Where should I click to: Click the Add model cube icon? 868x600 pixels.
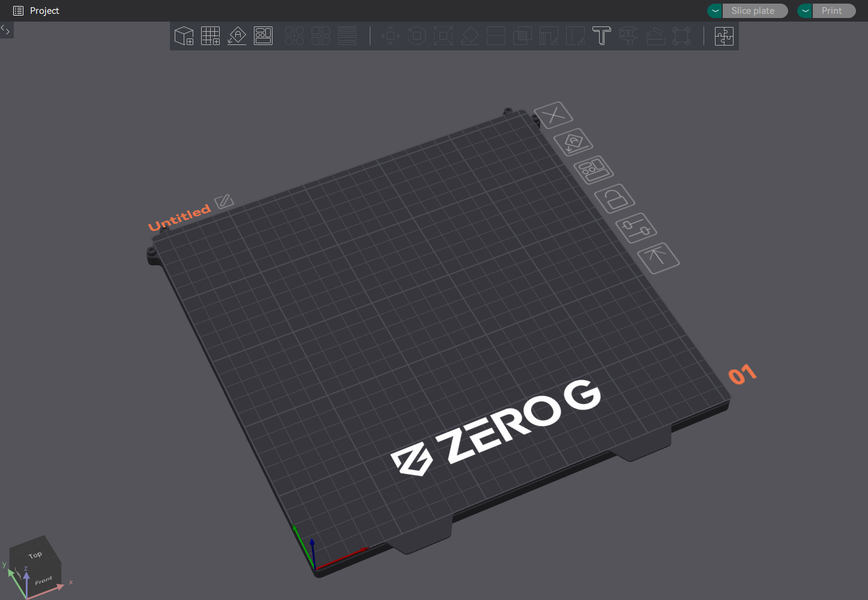[184, 36]
